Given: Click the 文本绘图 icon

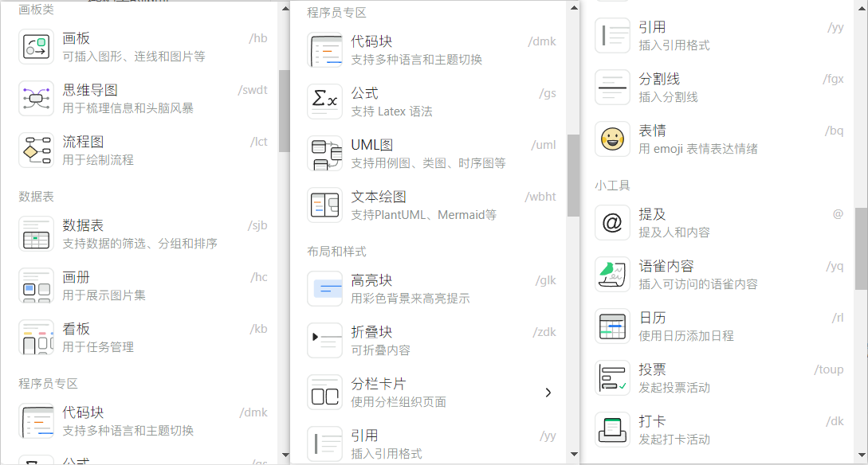Looking at the screenshot, I should [x=325, y=205].
